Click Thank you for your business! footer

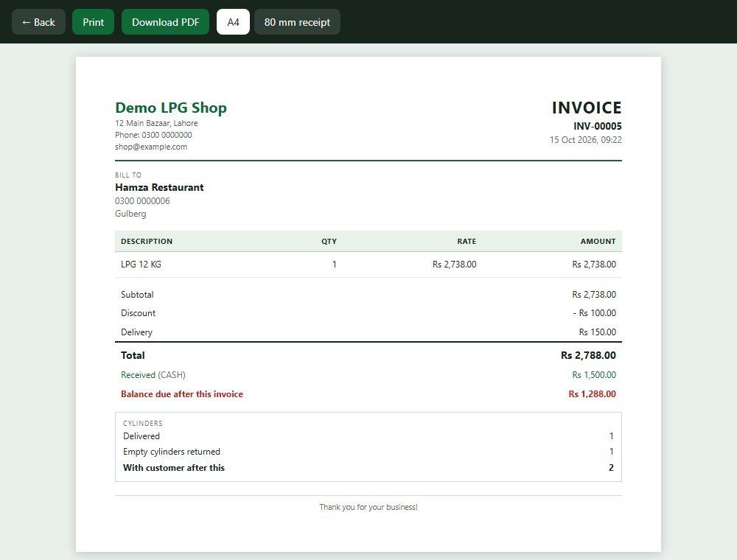pos(368,507)
